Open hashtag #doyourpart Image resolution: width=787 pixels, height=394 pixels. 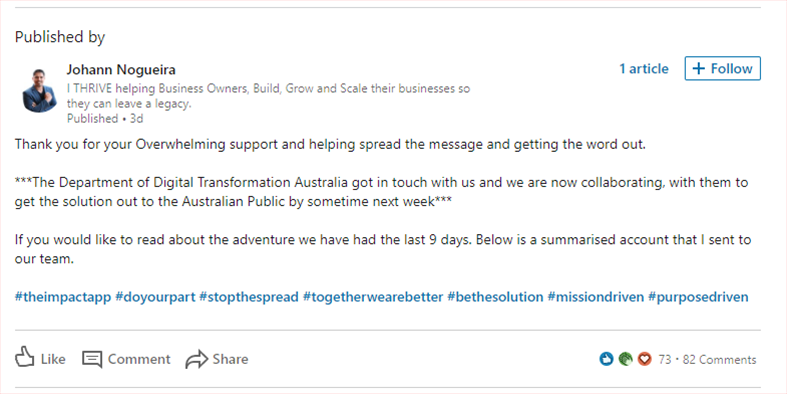(x=155, y=297)
